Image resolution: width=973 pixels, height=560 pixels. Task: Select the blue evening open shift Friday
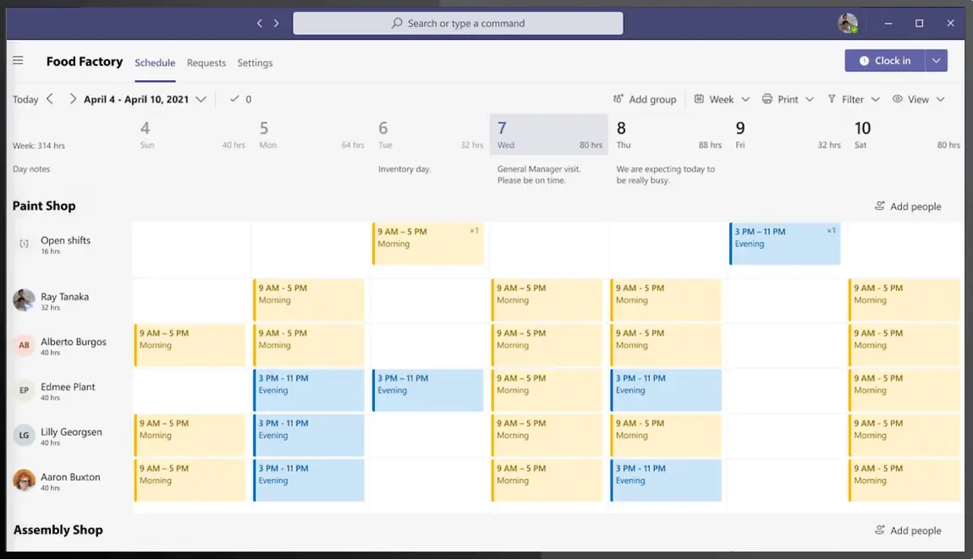tap(784, 244)
